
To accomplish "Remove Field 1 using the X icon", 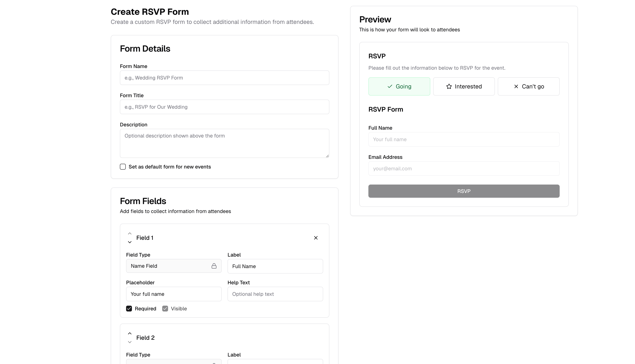I will (x=316, y=238).
